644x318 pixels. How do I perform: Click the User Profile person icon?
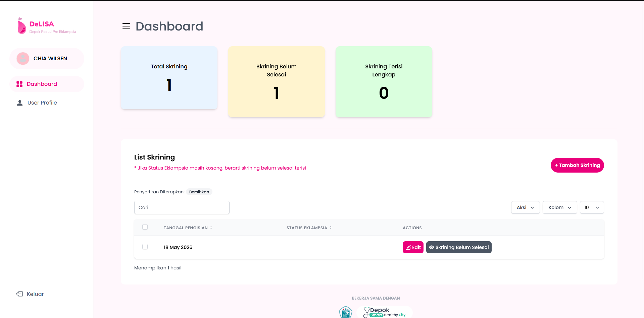point(20,103)
